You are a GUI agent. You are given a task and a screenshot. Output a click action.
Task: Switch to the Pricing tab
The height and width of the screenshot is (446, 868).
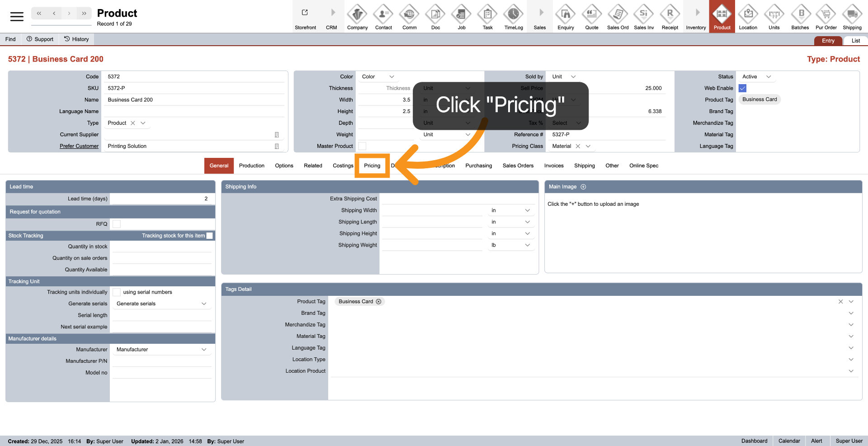pos(372,166)
